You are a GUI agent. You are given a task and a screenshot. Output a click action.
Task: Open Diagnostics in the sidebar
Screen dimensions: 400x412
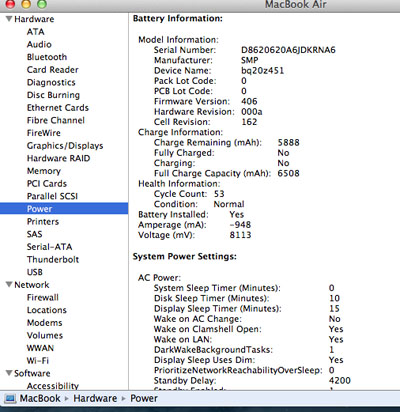(x=51, y=82)
